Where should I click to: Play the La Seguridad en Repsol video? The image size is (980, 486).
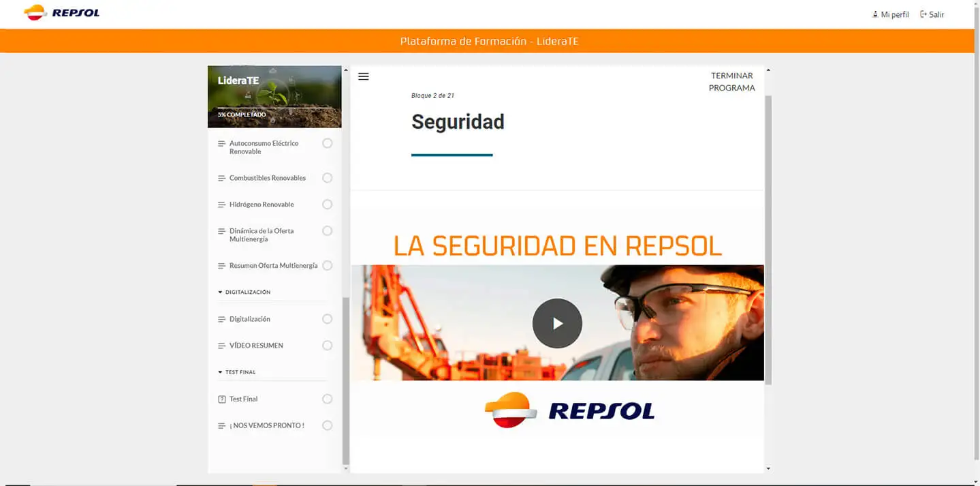557,322
